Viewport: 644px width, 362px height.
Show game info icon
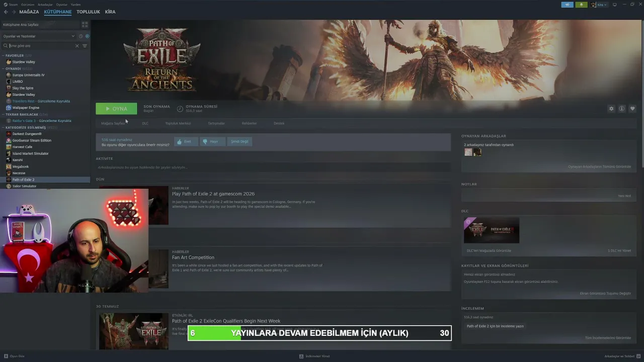point(622,109)
